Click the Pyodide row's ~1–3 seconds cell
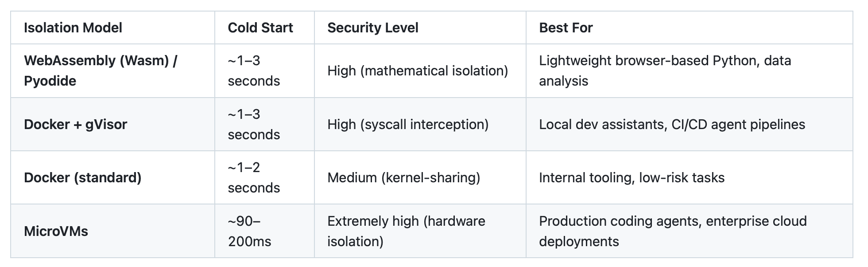 click(x=264, y=71)
